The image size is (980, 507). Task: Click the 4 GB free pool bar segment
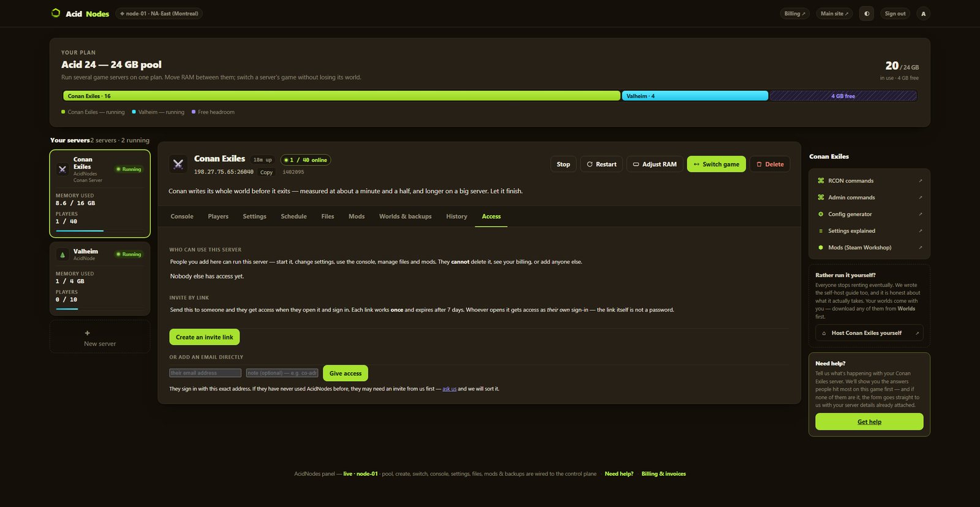point(843,96)
